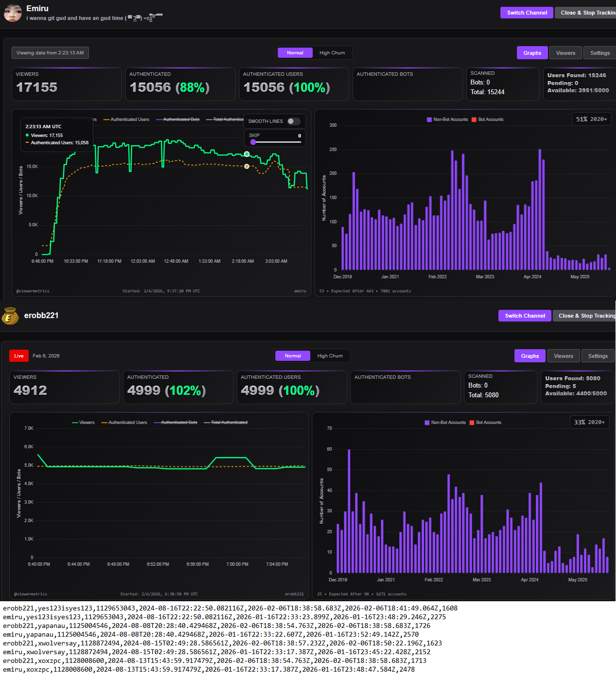616x677 pixels.
Task: Click erobb221 Viewers count 4912
Action: pos(30,390)
